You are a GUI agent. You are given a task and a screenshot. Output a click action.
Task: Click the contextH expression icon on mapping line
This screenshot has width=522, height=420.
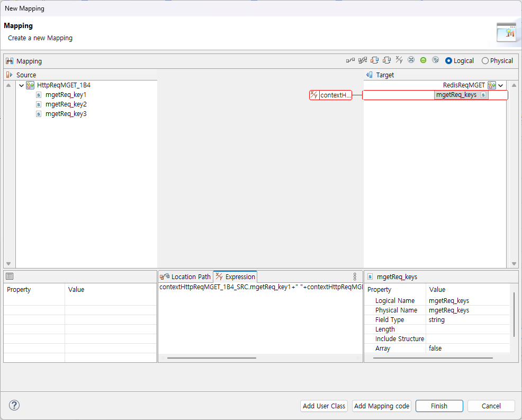click(x=313, y=95)
